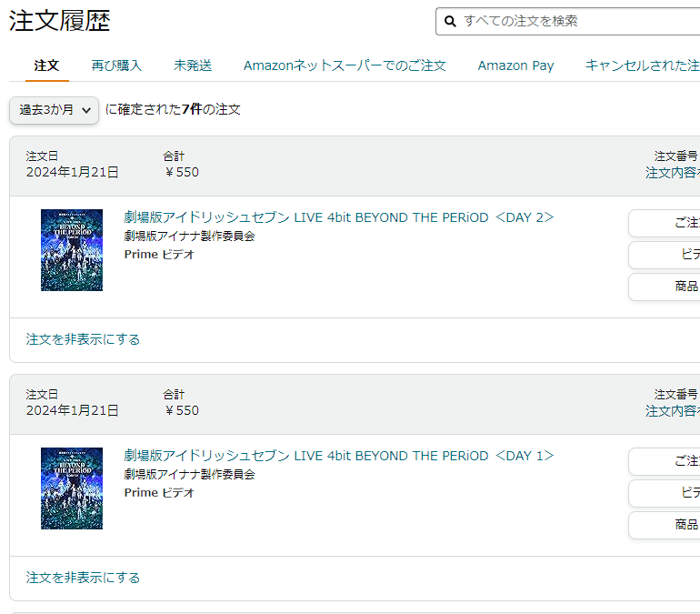Screen dimensions: 700x614
Task: Focus the すべての注文を検索 search field
Action: tap(568, 21)
